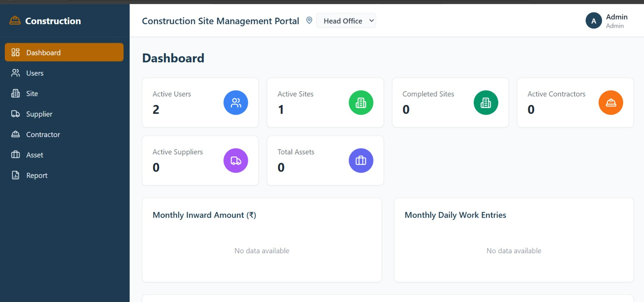Open the Head Office location dropdown
The height and width of the screenshot is (302, 644).
(346, 21)
